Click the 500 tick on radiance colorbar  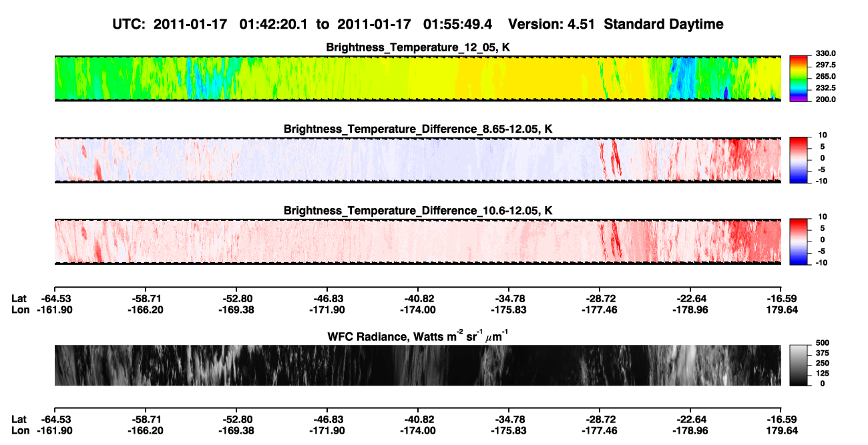tap(823, 344)
